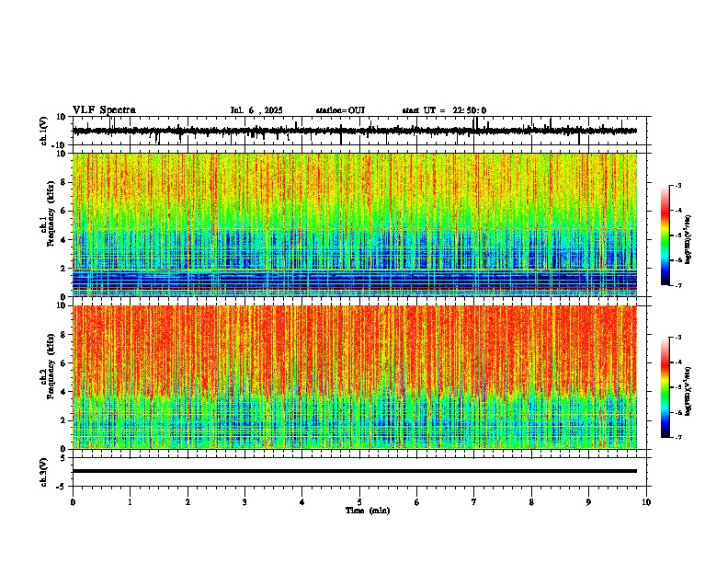Click the "2" tick on ch.1 frequency axis
Image resolution: width=728 pixels, height=563 pixels.
63,269
